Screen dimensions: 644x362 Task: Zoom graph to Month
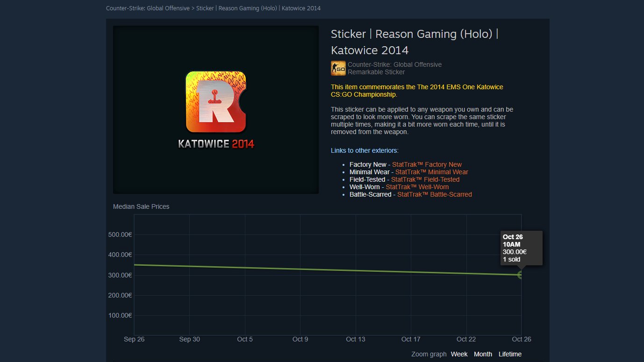click(x=483, y=354)
